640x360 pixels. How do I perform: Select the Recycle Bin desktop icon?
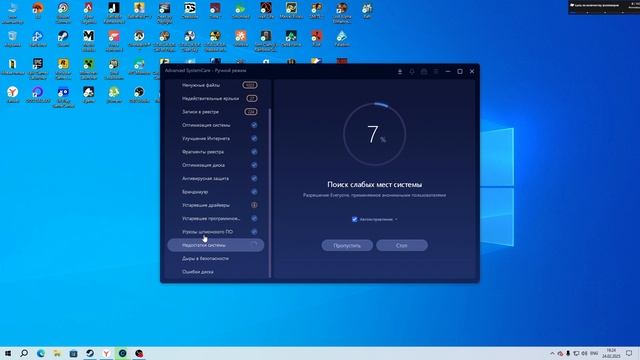coord(12,39)
